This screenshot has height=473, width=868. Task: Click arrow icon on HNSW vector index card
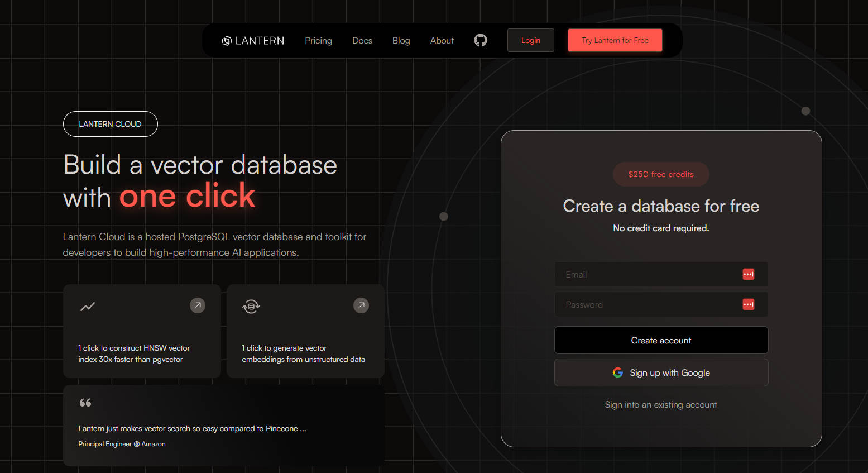pos(198,305)
